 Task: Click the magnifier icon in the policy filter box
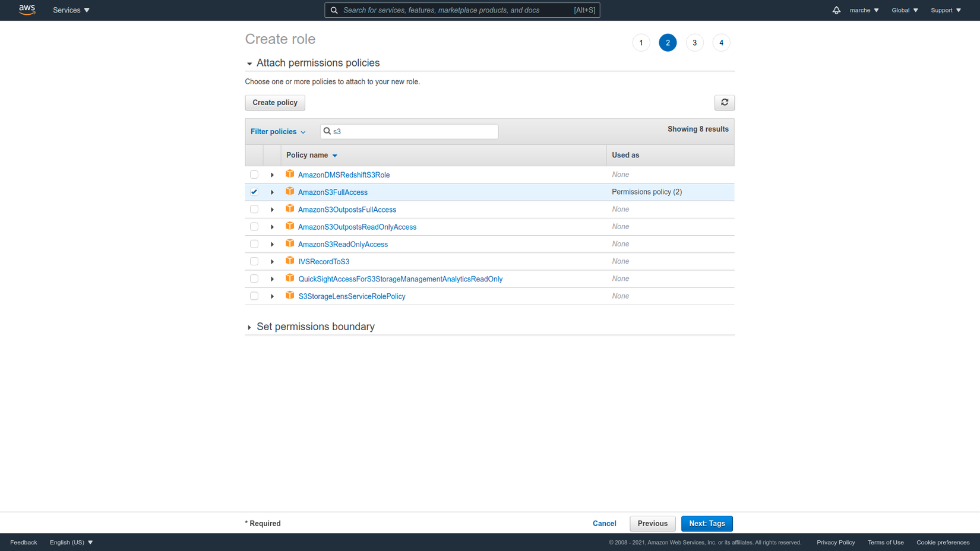(x=327, y=131)
